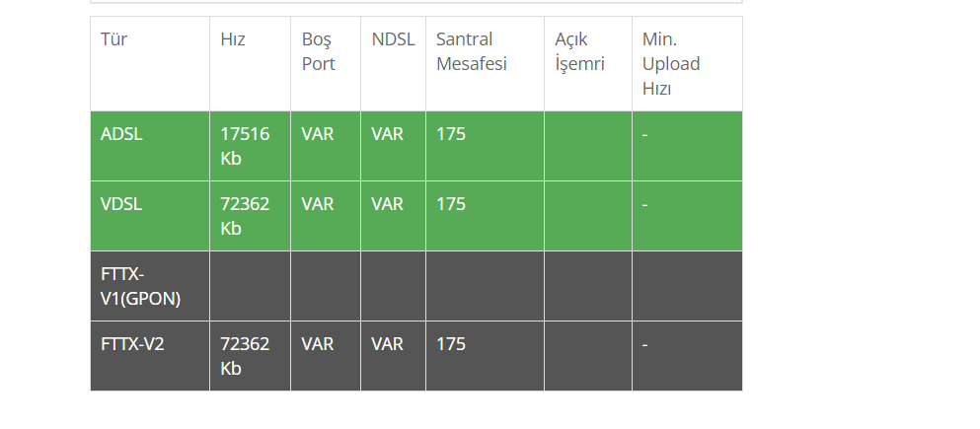Click the Santral Mesafesi column header

coord(485,64)
